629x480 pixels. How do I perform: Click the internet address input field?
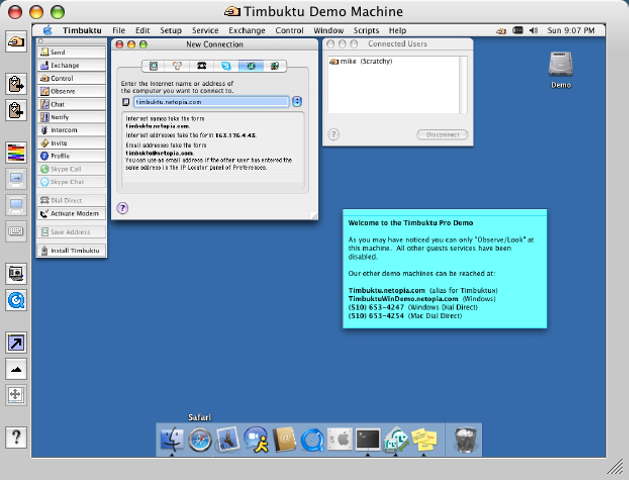pos(210,102)
